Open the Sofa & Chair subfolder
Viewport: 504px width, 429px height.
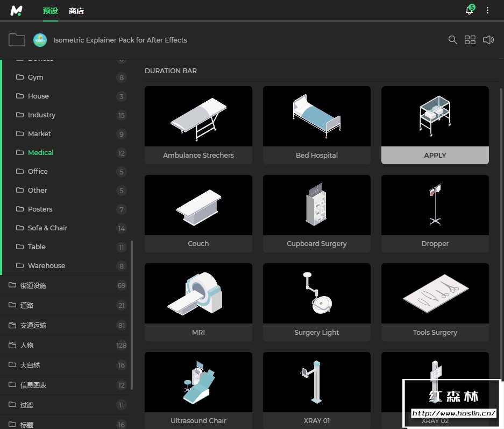click(x=47, y=228)
